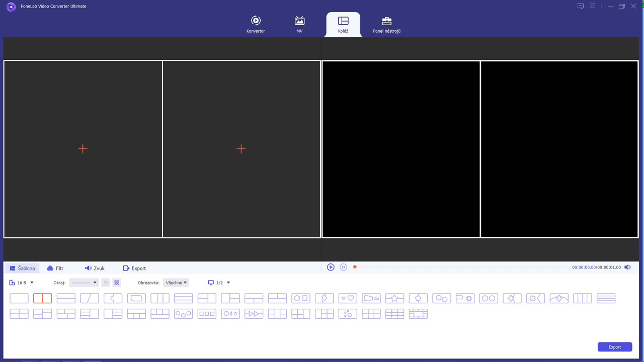
Task: Select the brick wall grid template
Action: point(418,314)
